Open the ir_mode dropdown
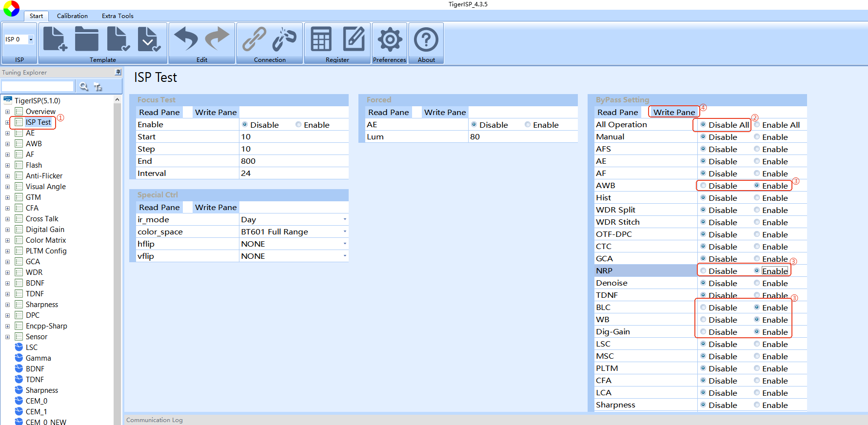The width and height of the screenshot is (868, 425). [345, 219]
